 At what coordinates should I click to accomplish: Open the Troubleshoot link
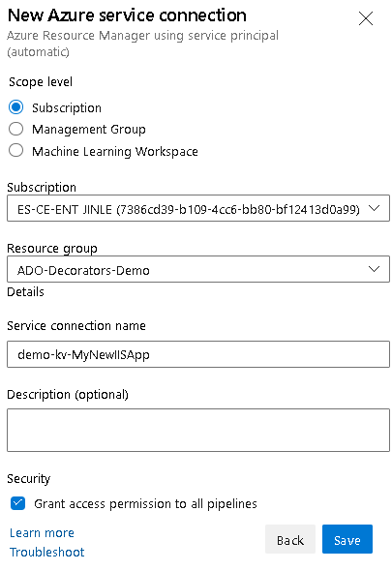[x=47, y=552]
